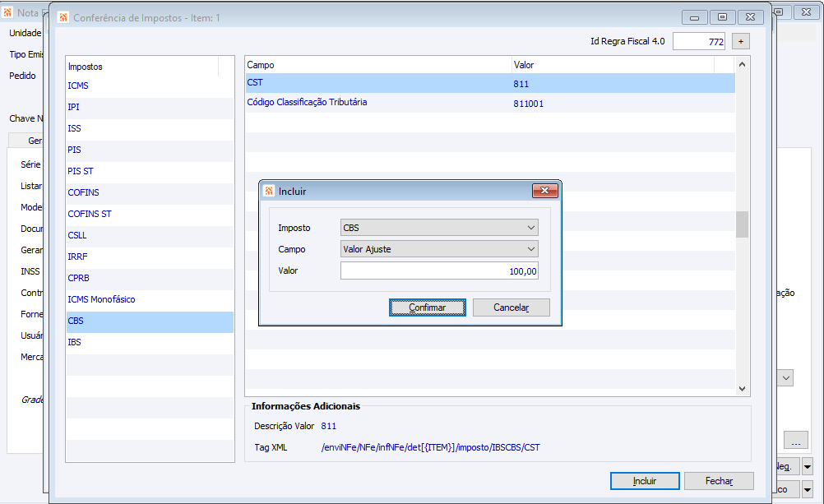Click the Incluir dialog title bar icon
This screenshot has width=824, height=504.
coord(269,191)
